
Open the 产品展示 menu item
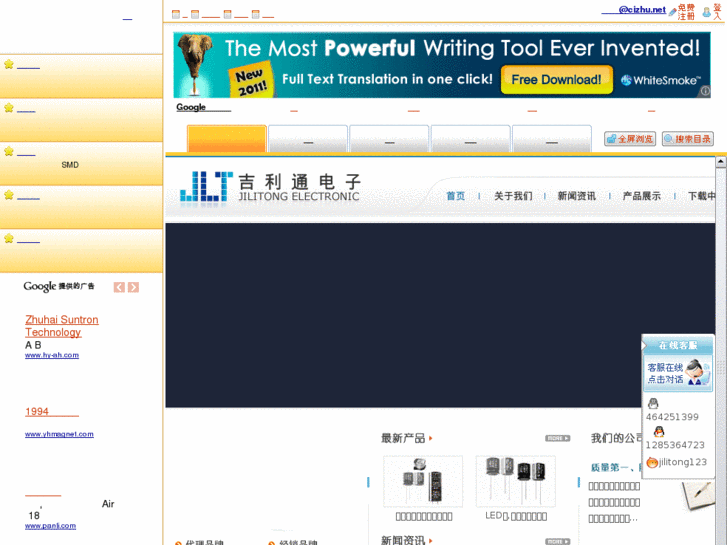[641, 196]
